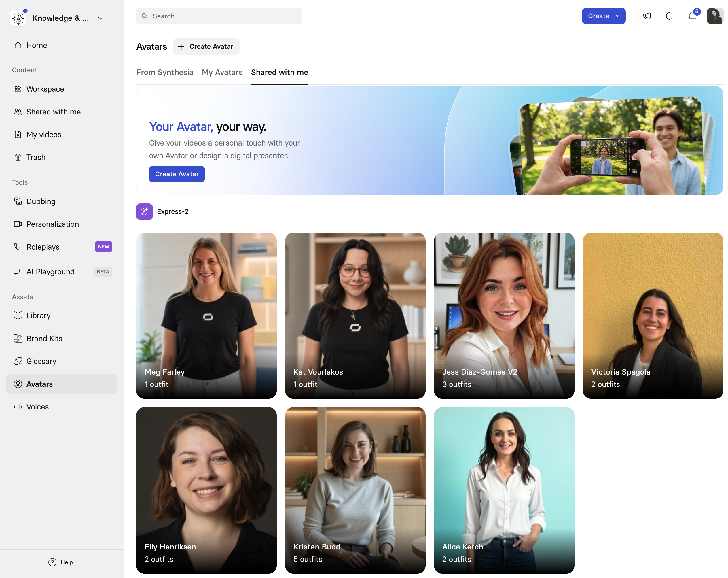The image size is (728, 578).
Task: Open My videos in sidebar
Action: point(61,135)
